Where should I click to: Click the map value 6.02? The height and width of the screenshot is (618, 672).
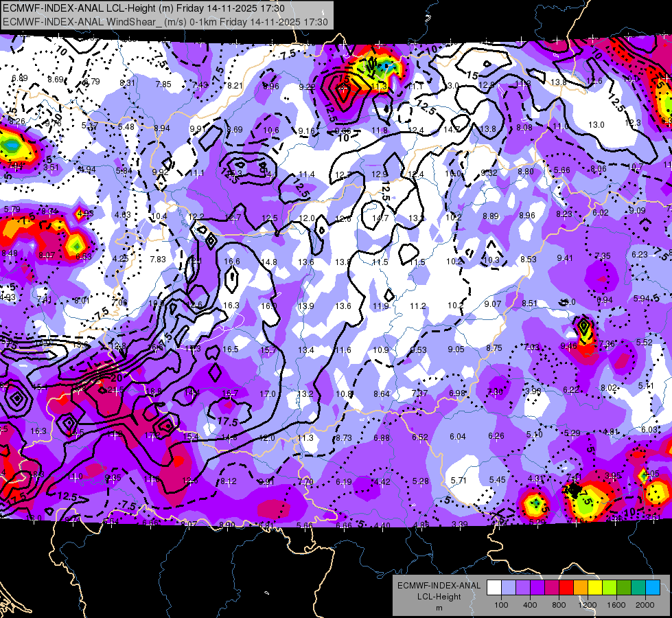point(601,213)
